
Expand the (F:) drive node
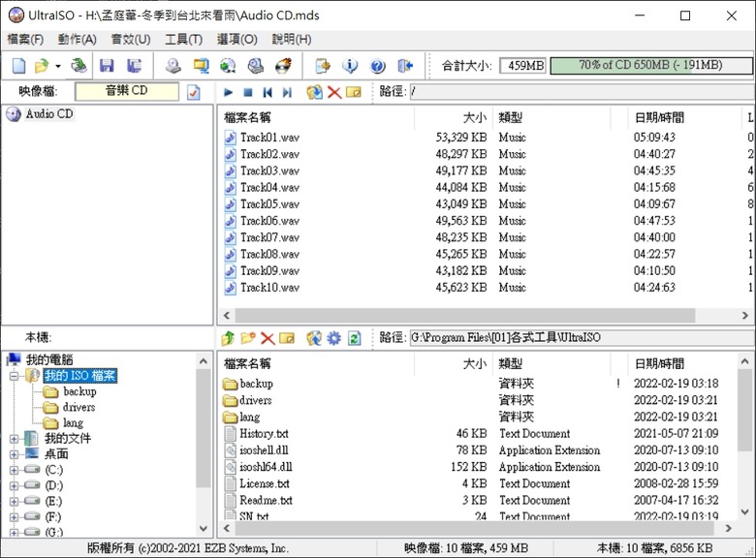[x=14, y=517]
